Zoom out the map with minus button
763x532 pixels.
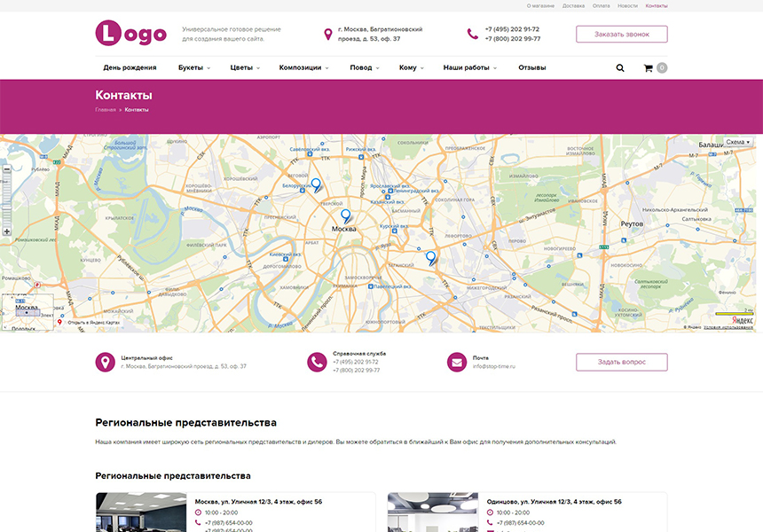coord(7,169)
